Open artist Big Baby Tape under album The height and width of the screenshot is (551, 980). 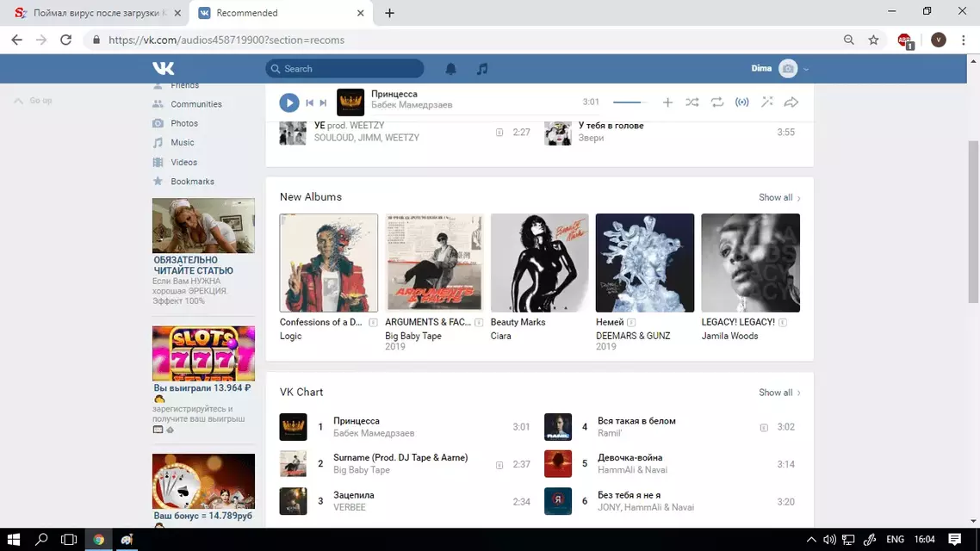coord(413,336)
